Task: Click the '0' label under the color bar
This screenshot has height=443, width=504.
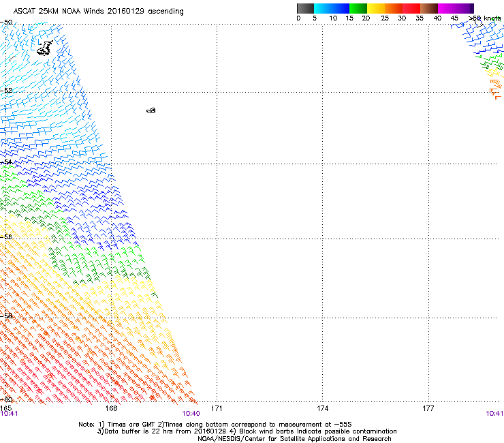Action: pyautogui.click(x=298, y=18)
